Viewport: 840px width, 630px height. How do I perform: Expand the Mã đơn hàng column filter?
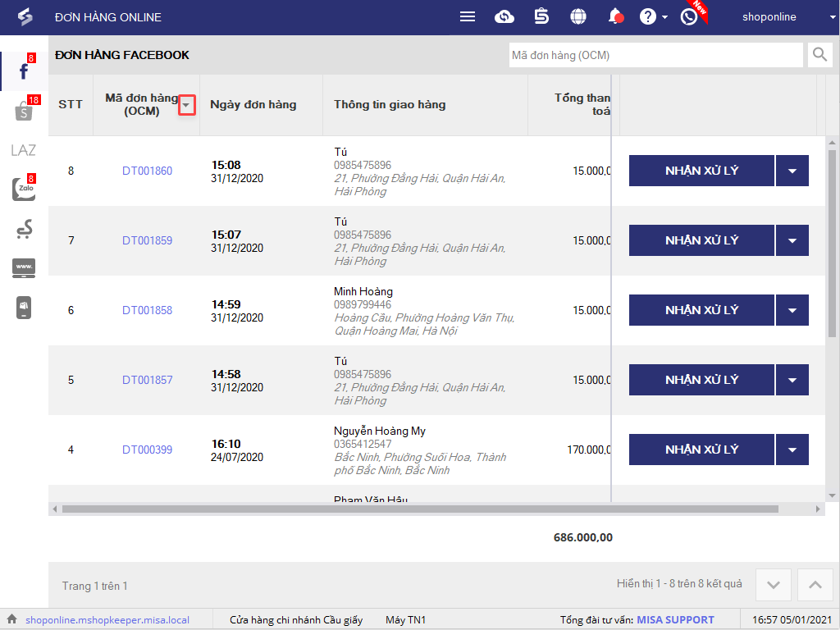(x=187, y=105)
